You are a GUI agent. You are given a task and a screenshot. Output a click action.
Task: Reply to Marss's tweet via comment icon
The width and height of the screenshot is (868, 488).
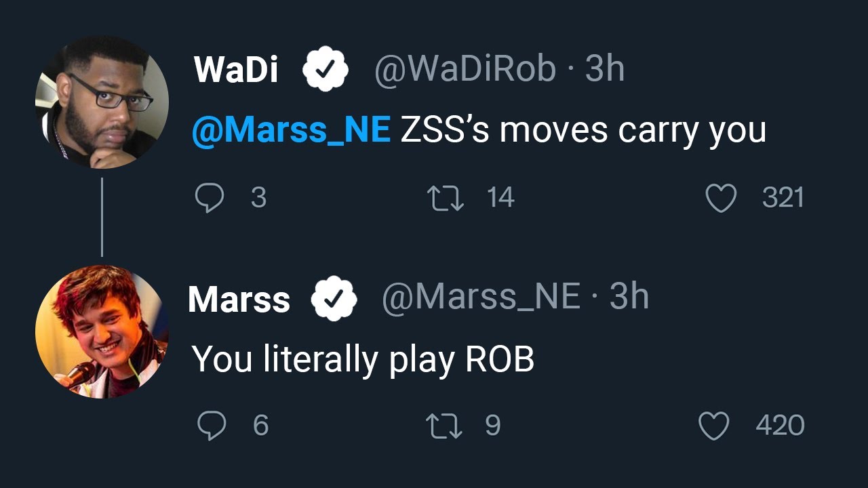tap(212, 426)
